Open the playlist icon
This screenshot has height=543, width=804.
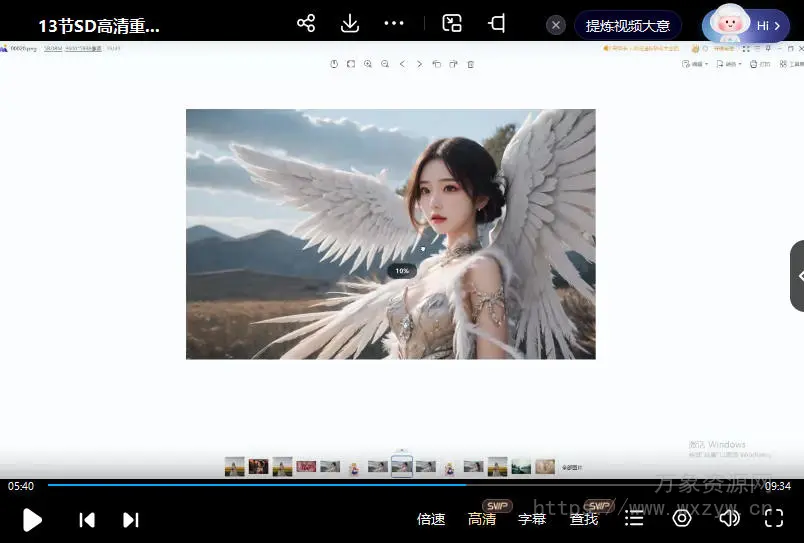click(x=634, y=518)
